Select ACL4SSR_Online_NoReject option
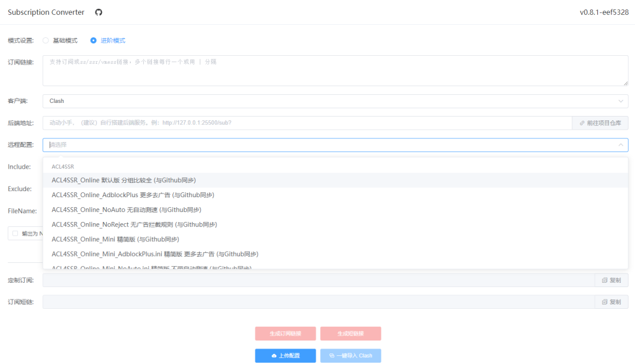The height and width of the screenshot is (364, 635). [135, 224]
